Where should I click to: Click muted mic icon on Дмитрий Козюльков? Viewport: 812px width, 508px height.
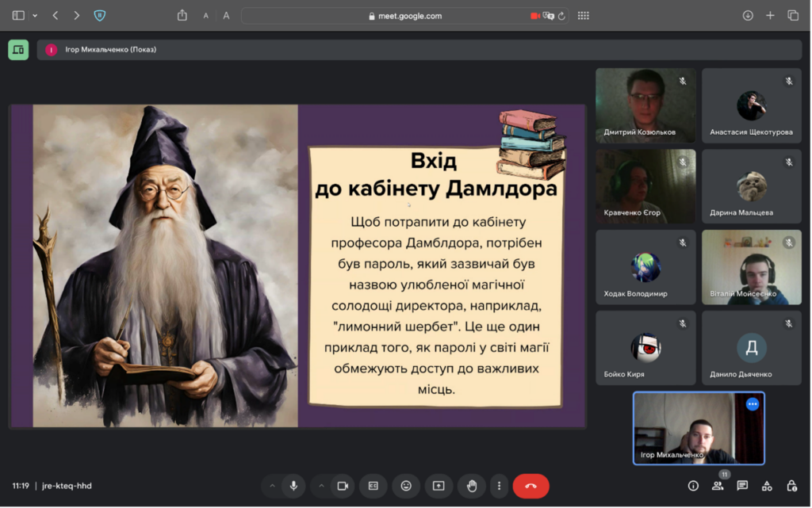[683, 81]
